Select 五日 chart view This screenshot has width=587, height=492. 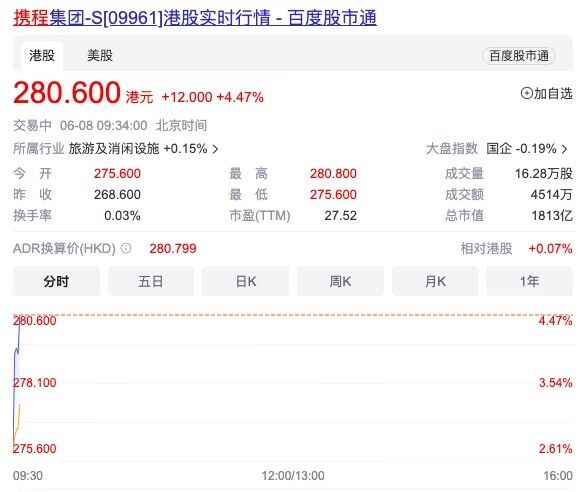click(x=151, y=281)
